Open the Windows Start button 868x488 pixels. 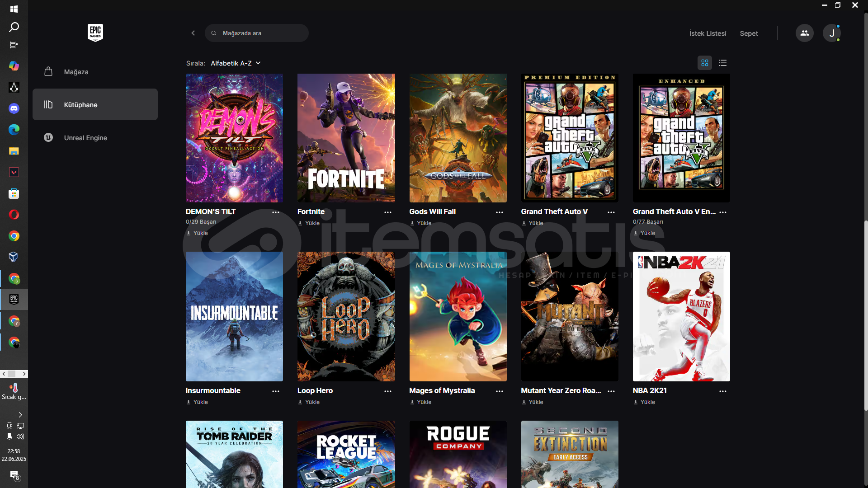pos(14,9)
